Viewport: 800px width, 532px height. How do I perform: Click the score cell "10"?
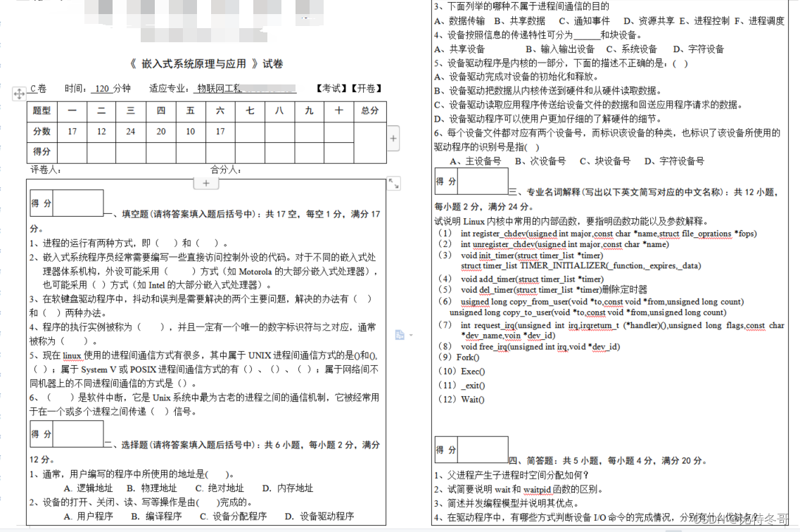[190, 132]
